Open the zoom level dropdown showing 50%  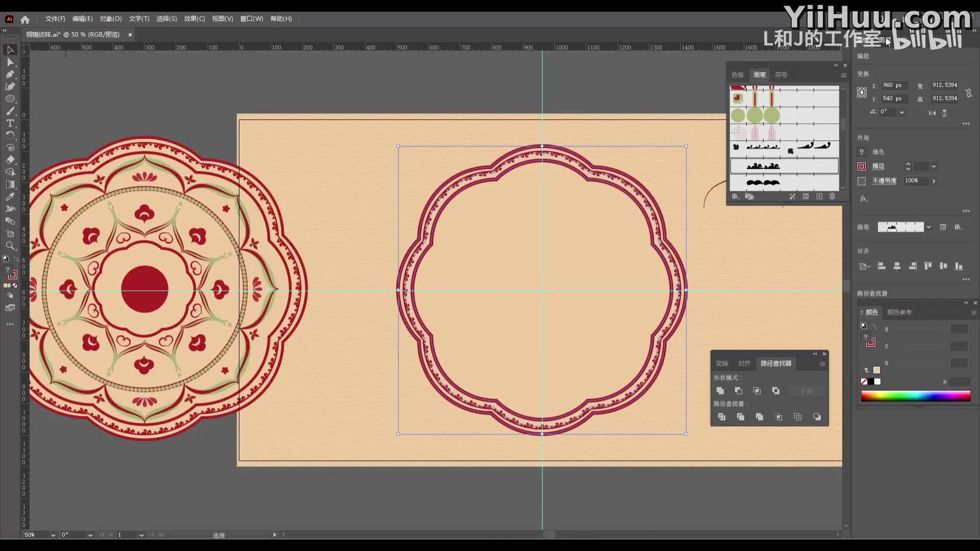53,535
